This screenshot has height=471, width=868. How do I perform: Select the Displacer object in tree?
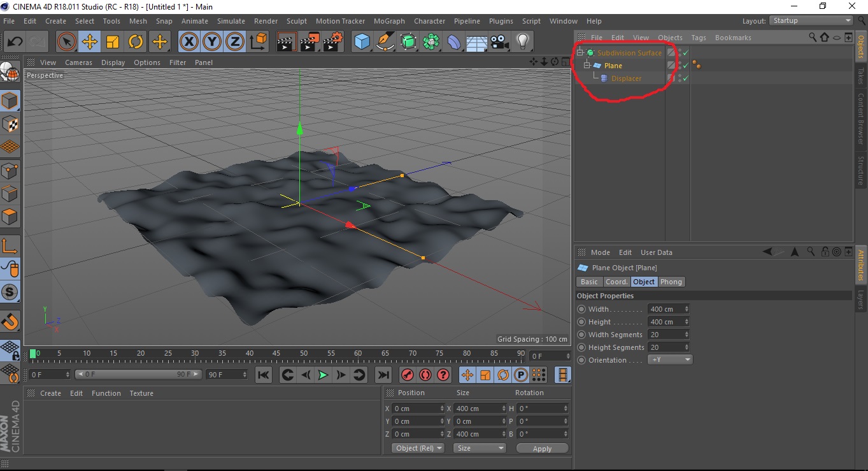[x=626, y=78]
